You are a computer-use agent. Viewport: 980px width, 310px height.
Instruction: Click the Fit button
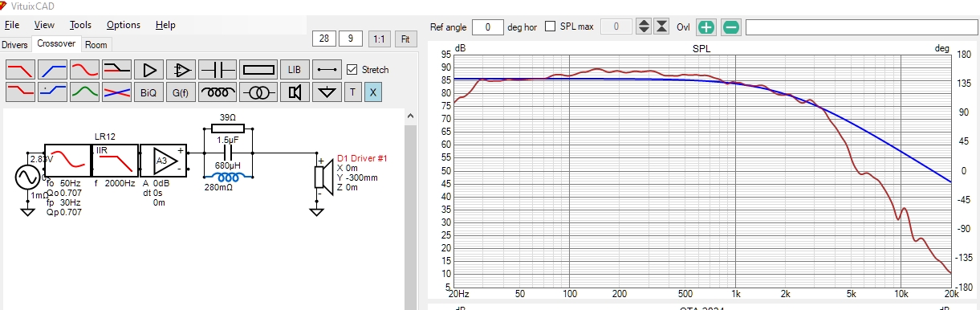tap(405, 38)
